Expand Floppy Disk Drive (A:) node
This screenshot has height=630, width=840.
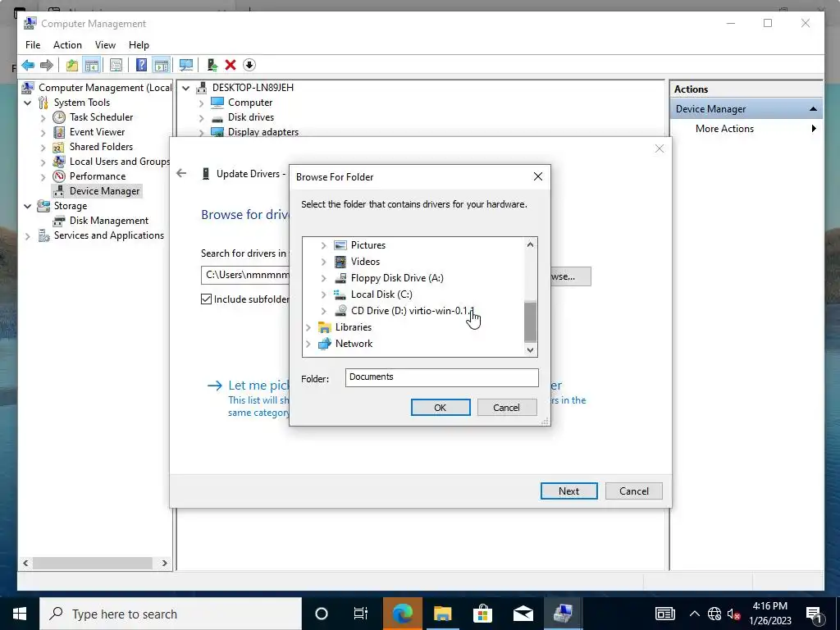[323, 278]
